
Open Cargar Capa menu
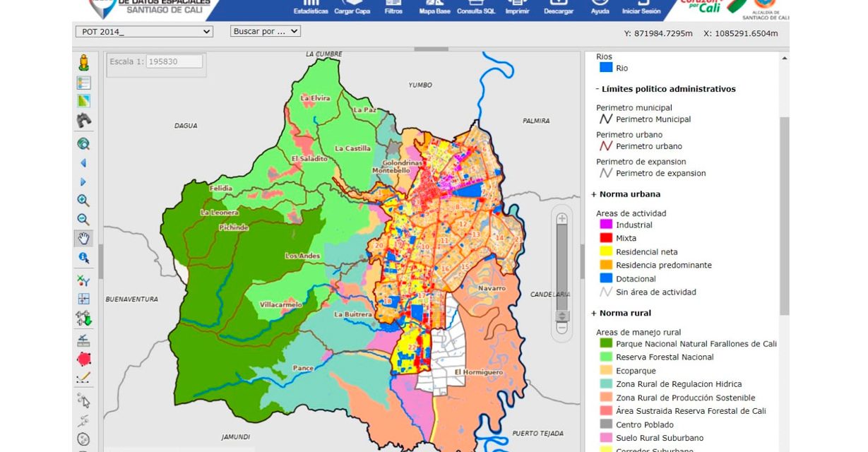[x=352, y=8]
